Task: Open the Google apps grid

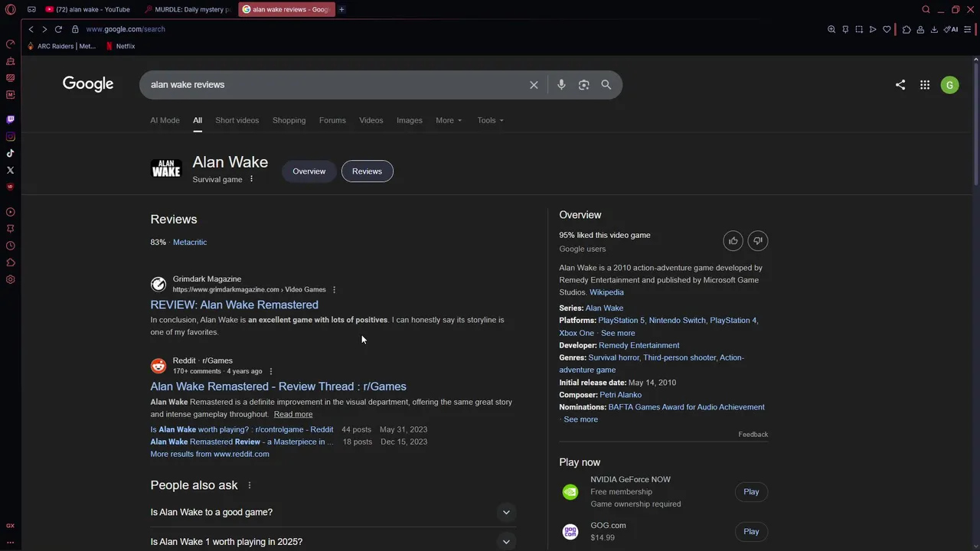Action: click(925, 85)
